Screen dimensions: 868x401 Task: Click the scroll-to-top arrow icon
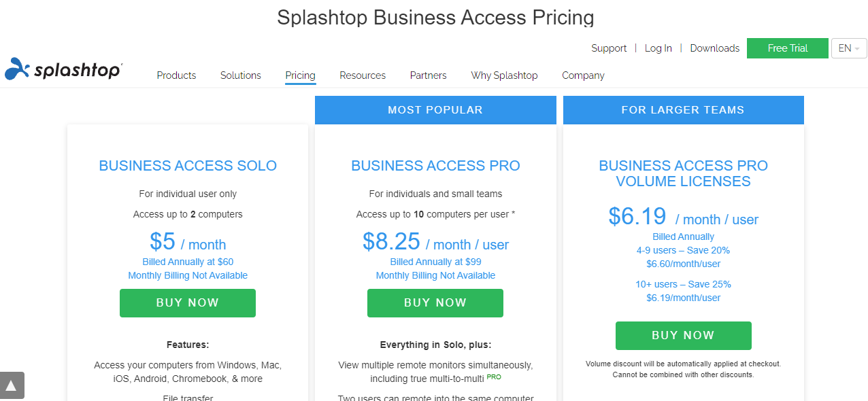(12, 385)
